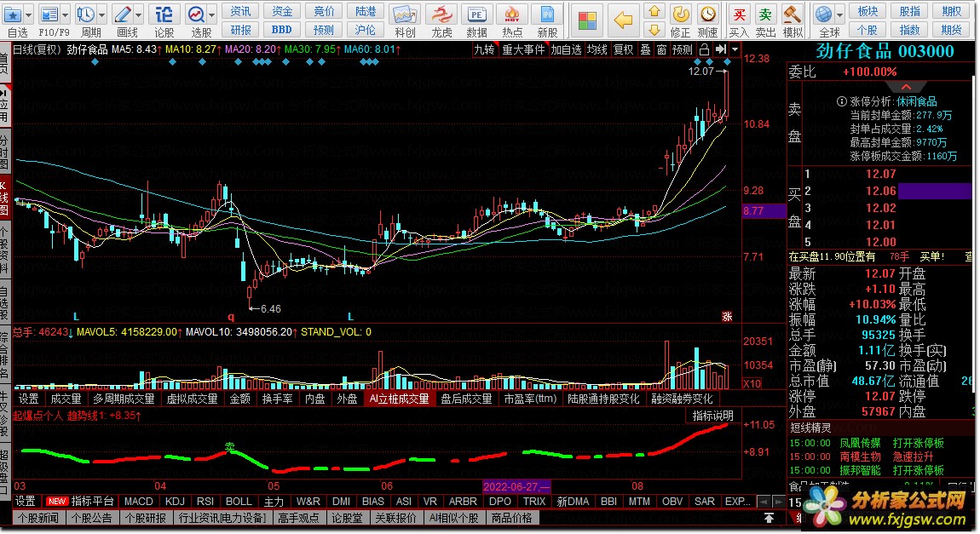Click the X10 volume scale label
Viewport: 980px width, 534px height.
click(752, 383)
